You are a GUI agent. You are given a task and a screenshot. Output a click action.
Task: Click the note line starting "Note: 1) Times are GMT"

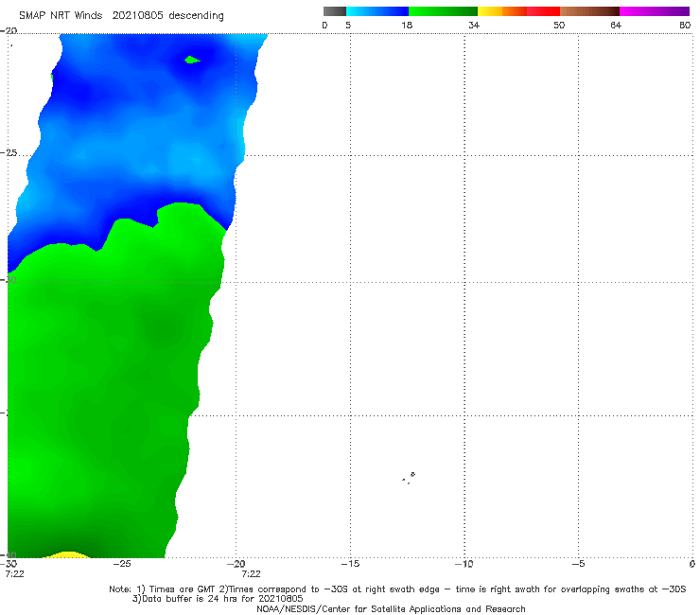click(x=397, y=589)
